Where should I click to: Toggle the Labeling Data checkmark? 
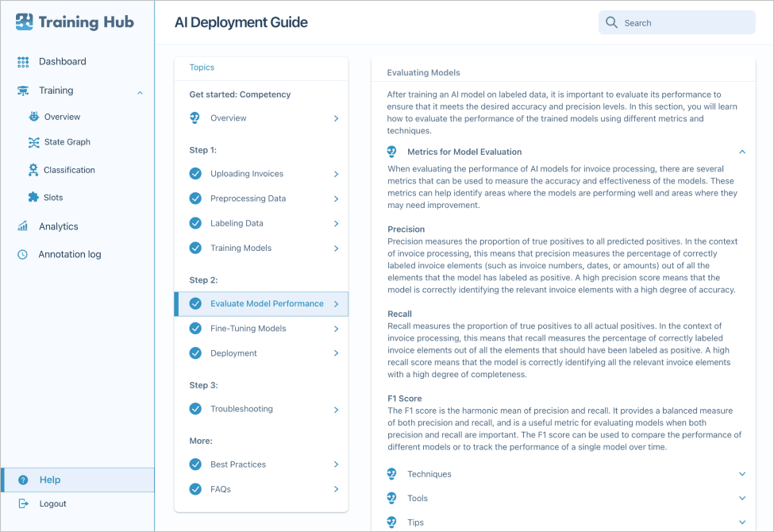(195, 224)
